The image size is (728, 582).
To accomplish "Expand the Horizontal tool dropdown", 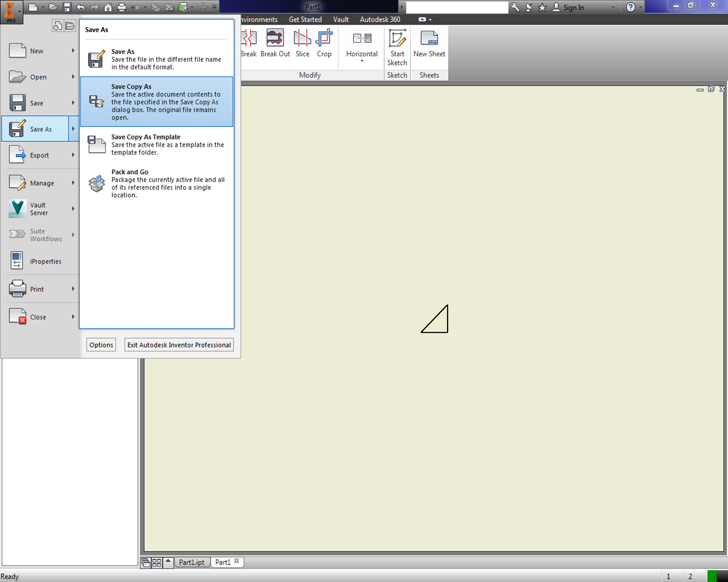I will (362, 61).
